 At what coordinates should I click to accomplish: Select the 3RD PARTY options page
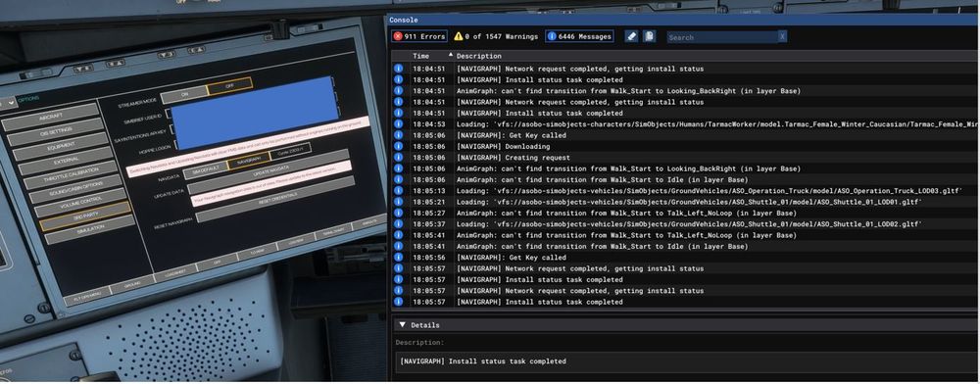[x=85, y=217]
